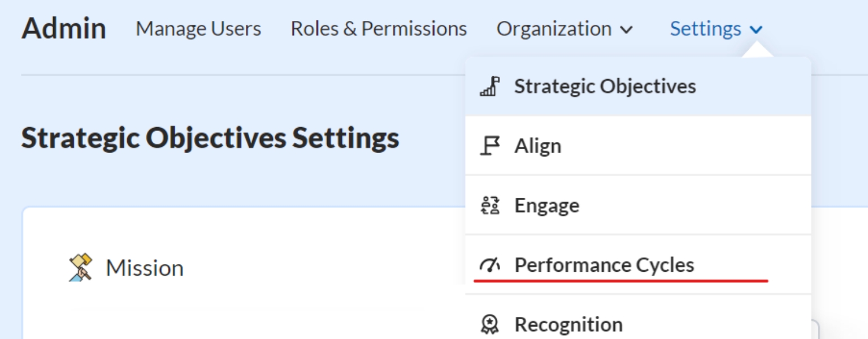Click the Settings menu label
Image resolution: width=868 pixels, height=339 pixels.
(705, 29)
